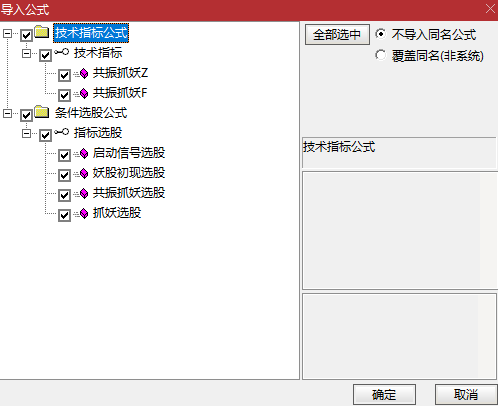Click the magenta diamond icon for 共振抓妖F
Screen dimensions: 498x406
tap(84, 93)
